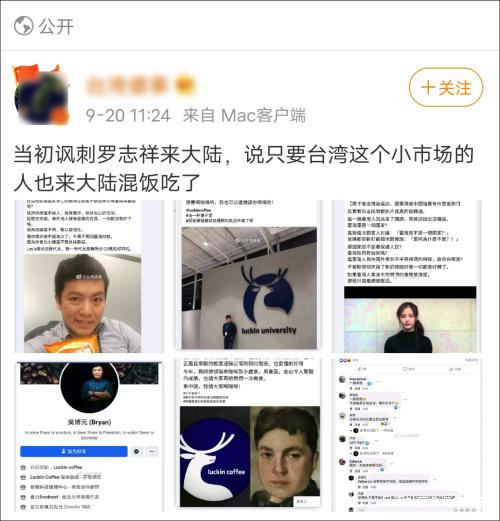Click the blue add-friend button on Bryan's profile
The width and height of the screenshot is (500, 521).
coord(74,451)
